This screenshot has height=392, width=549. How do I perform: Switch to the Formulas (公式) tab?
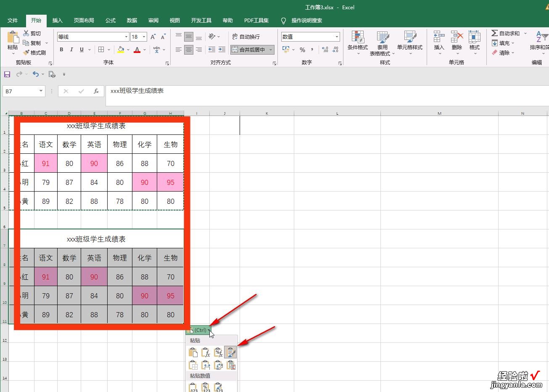pyautogui.click(x=111, y=21)
